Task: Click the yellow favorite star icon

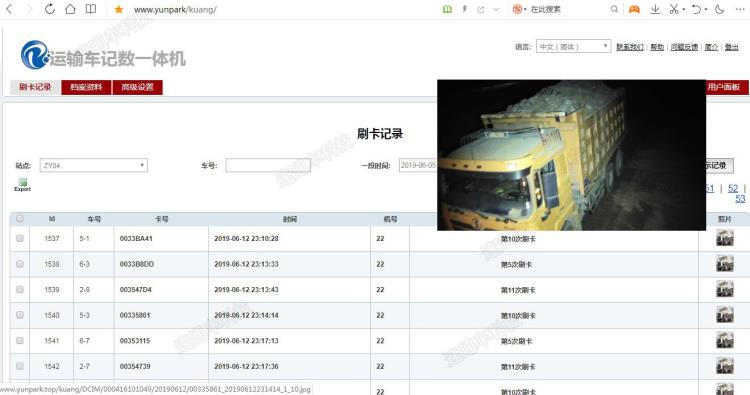Action: 119,9
